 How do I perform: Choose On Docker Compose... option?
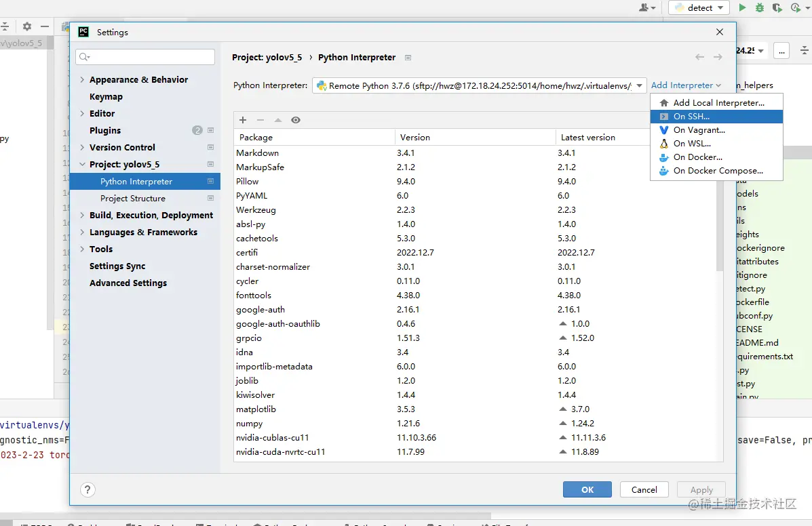(x=716, y=171)
